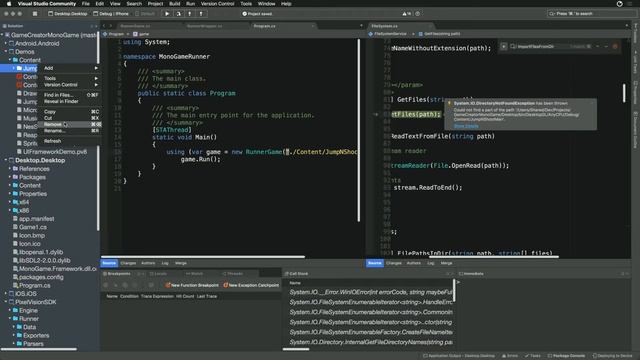
Task: Open the Version Control menu in the menu bar
Action: coord(218,4)
